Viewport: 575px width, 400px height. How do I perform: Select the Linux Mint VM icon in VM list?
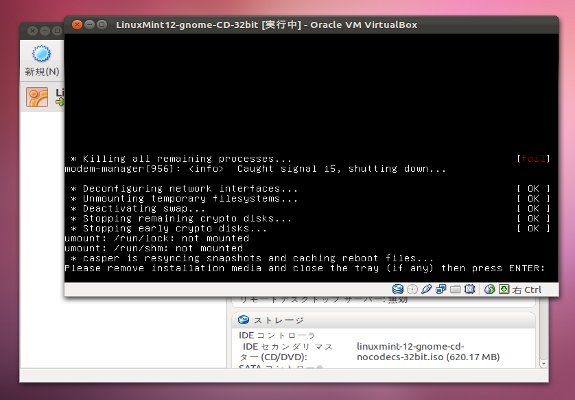click(x=37, y=97)
